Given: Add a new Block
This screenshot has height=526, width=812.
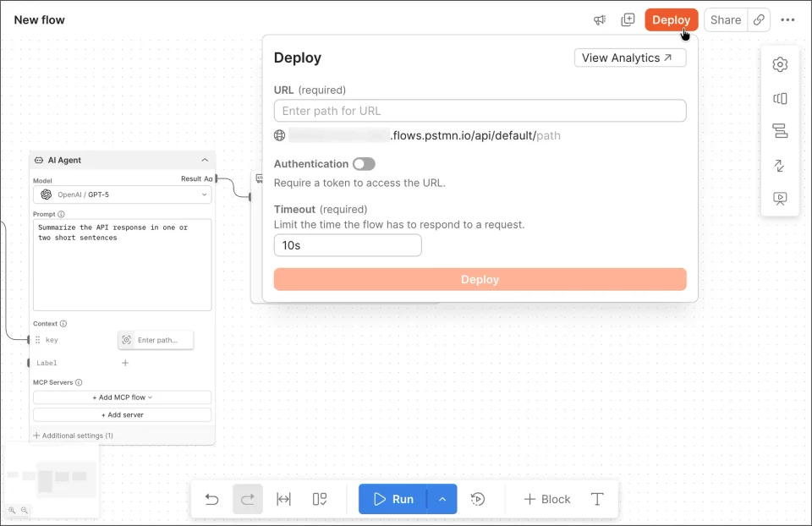Looking at the screenshot, I should [547, 499].
